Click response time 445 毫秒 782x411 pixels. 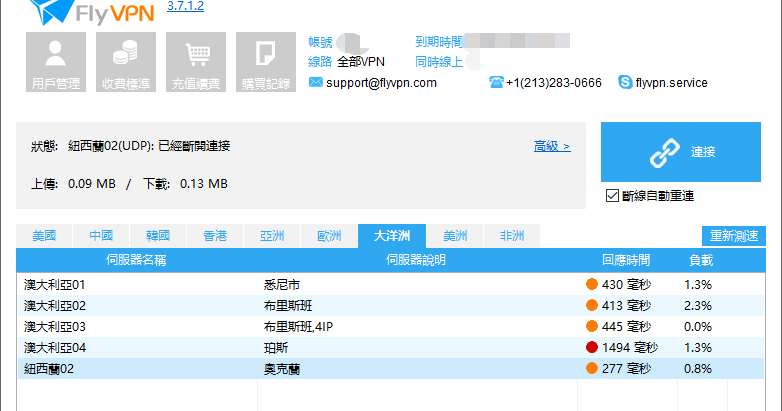coord(626,327)
